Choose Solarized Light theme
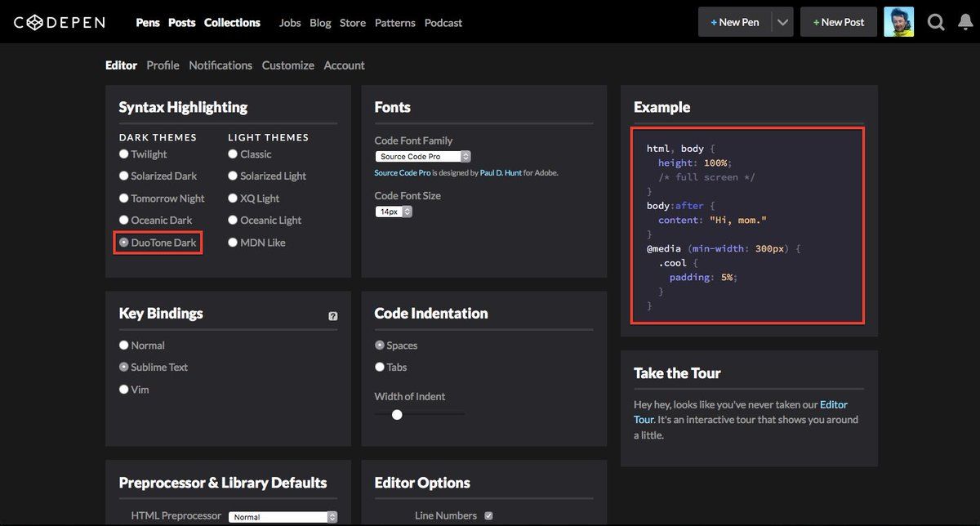The height and width of the screenshot is (526, 980). 267,176
